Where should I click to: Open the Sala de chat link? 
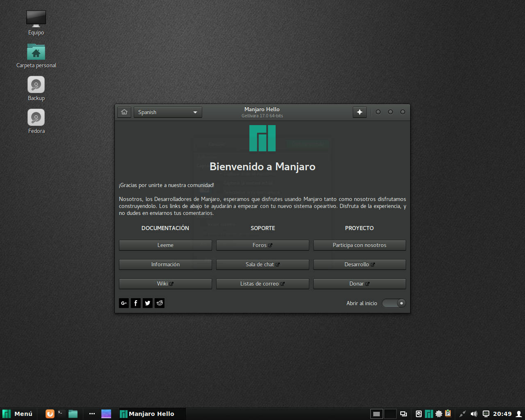262,265
